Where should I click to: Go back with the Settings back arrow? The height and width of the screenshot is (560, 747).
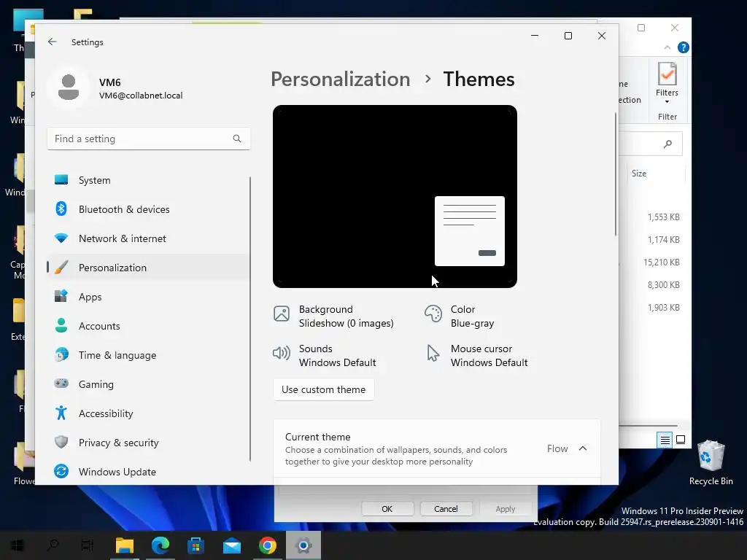(53, 42)
